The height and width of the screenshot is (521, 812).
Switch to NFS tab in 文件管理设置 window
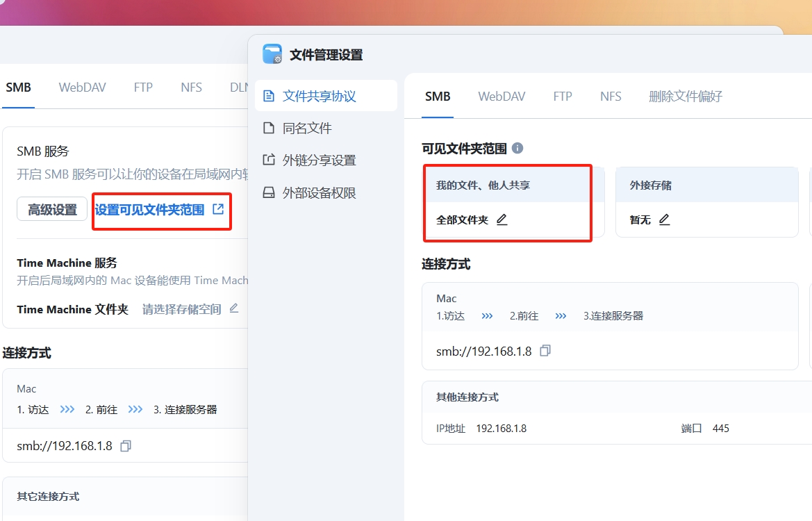(x=611, y=97)
